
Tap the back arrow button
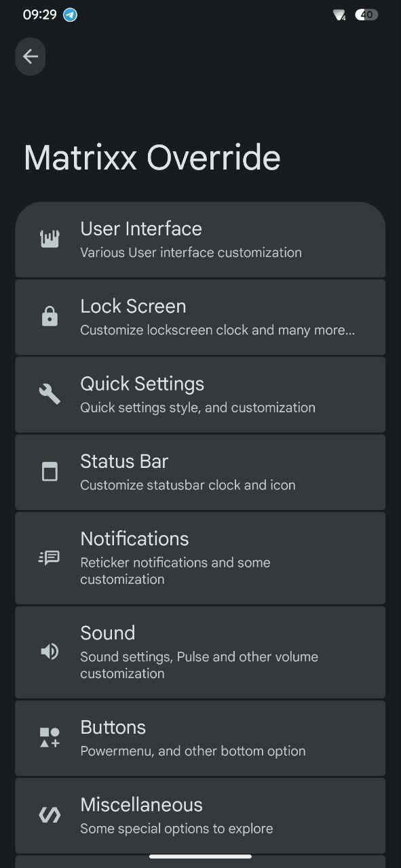[x=31, y=56]
